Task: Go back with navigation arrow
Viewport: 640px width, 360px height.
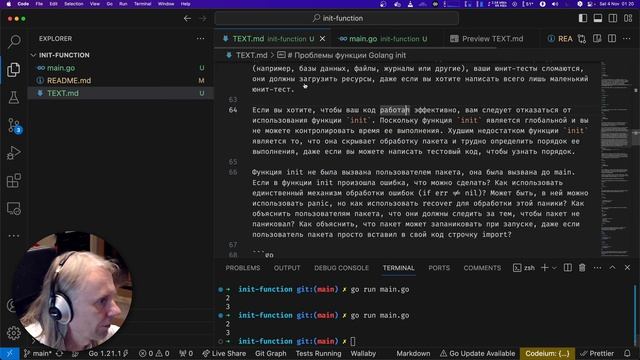Action: tap(187, 18)
